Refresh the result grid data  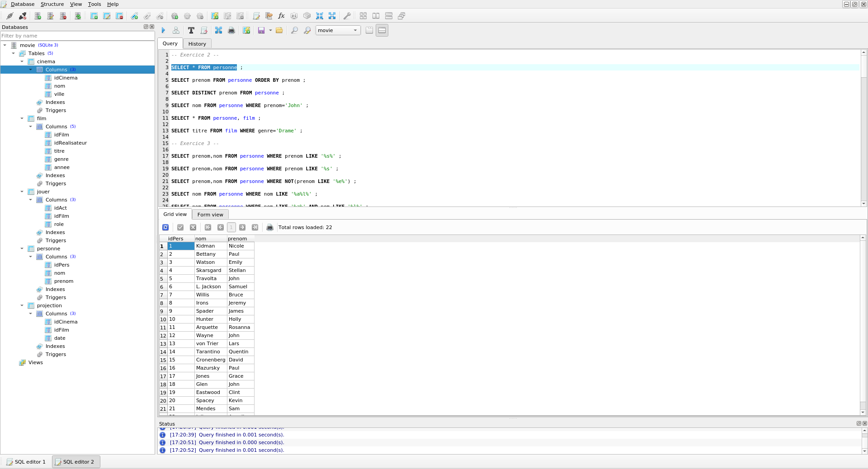(165, 227)
